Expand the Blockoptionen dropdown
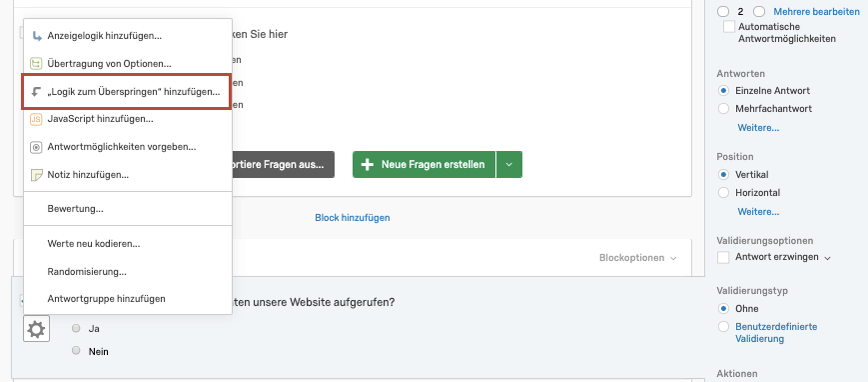Image resolution: width=868 pixels, height=382 pixels. tap(637, 258)
